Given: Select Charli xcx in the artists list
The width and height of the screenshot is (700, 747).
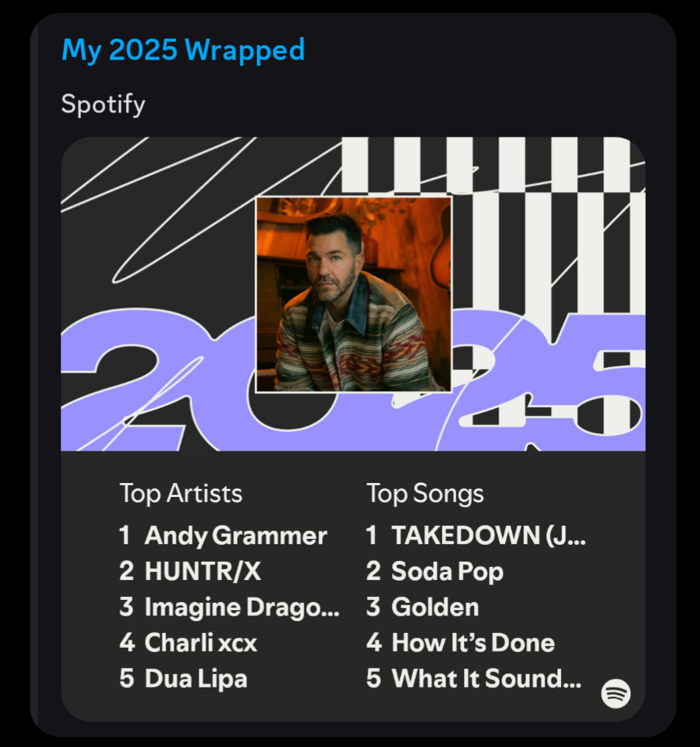Looking at the screenshot, I should 201,643.
